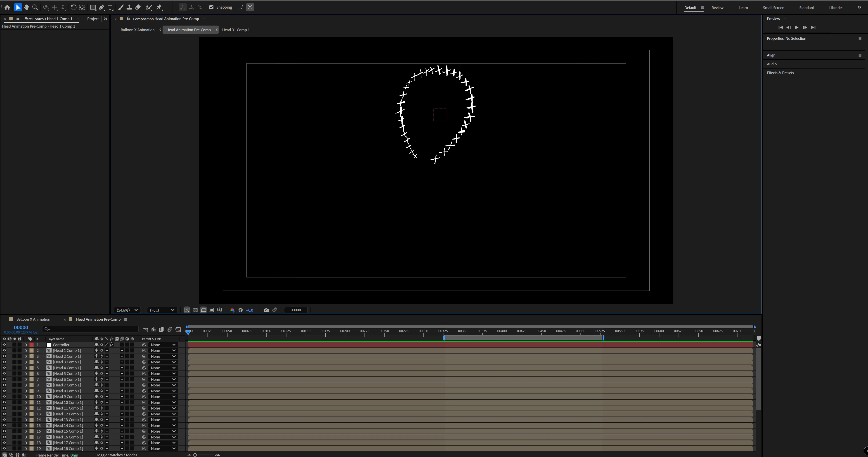Screen dimensions: 868x457
Task: Click Toggle Switches / Modes button
Action: click(116, 455)
